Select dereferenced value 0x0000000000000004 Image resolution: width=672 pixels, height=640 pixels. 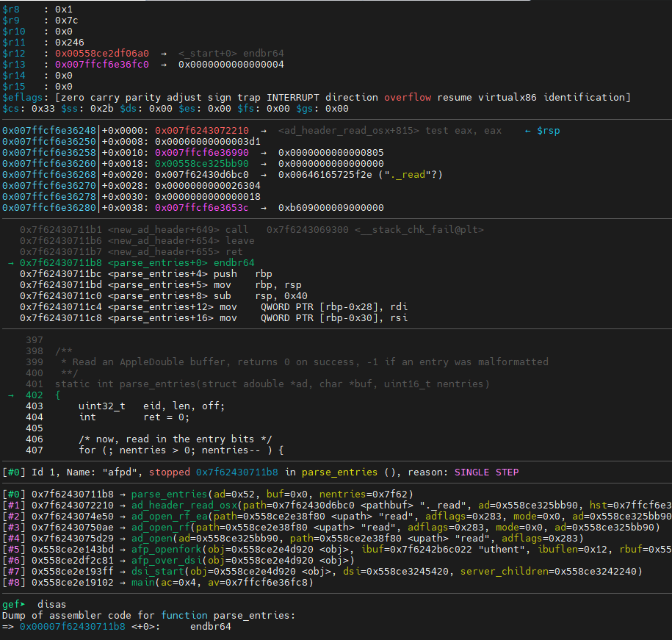click(231, 65)
